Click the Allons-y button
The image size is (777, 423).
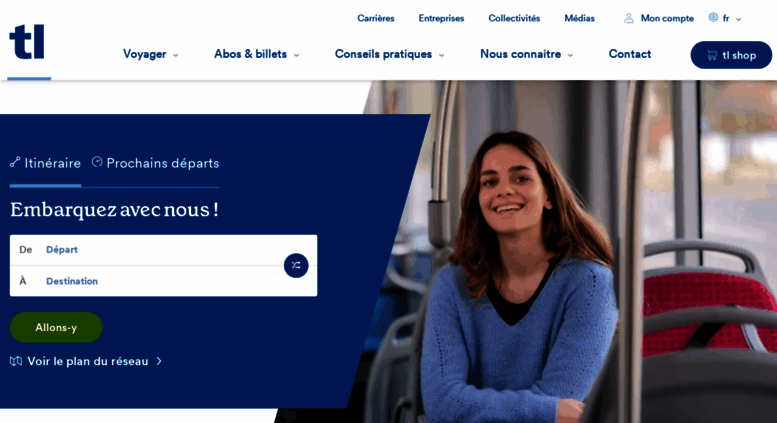pyautogui.click(x=56, y=327)
